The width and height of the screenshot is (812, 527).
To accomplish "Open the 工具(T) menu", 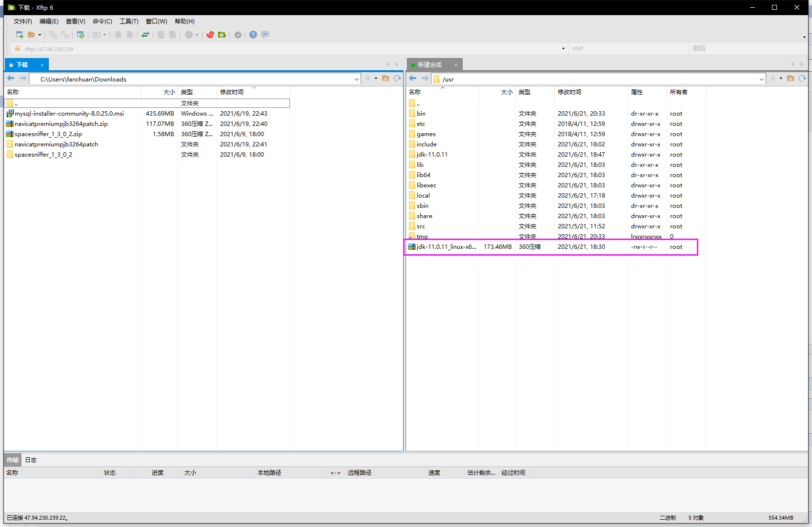I will point(129,21).
